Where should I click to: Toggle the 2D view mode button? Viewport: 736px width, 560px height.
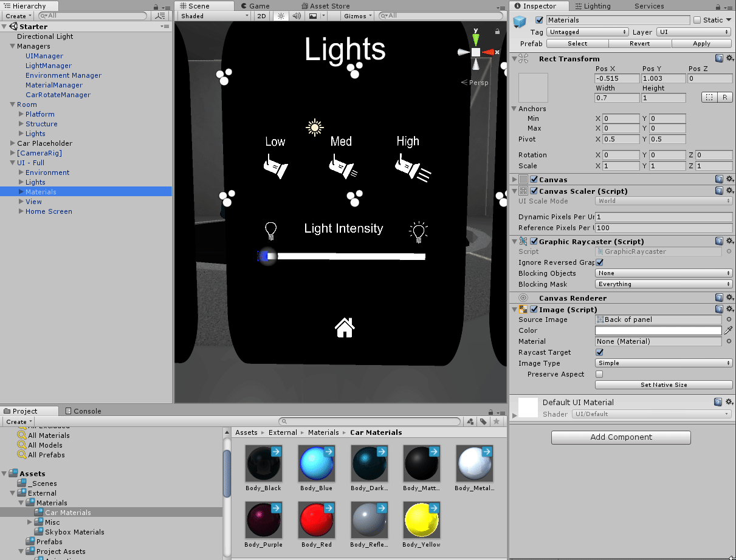[261, 16]
